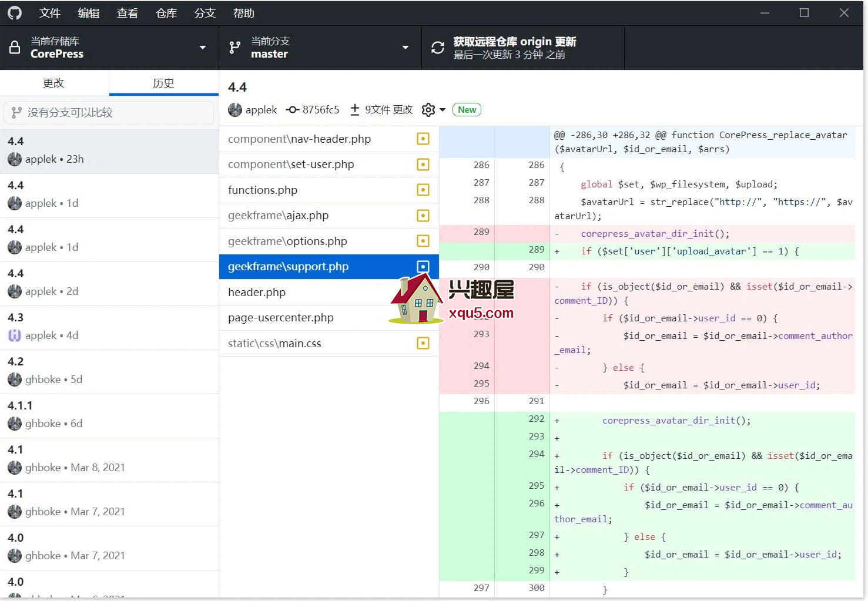Image resolution: width=868 pixels, height=601 pixels.
Task: Maximize the GitHub Desktop window
Action: 804,13
